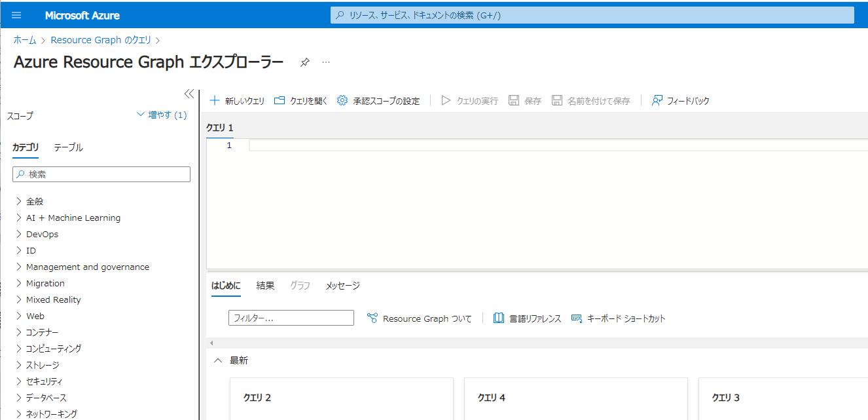This screenshot has width=868, height=420.
Task: Click the Resource Graph about icon
Action: (x=372, y=318)
